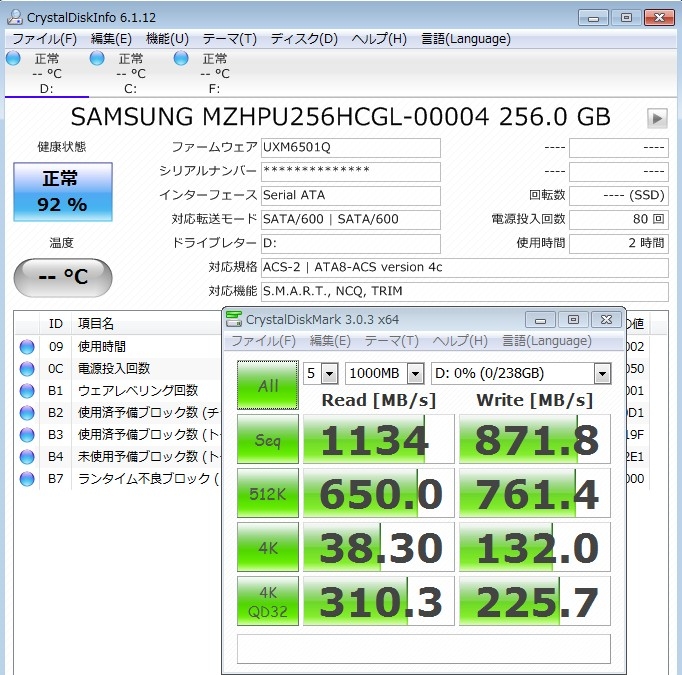Run the 4K QD32 benchmark
This screenshot has height=675, width=682.
point(268,601)
